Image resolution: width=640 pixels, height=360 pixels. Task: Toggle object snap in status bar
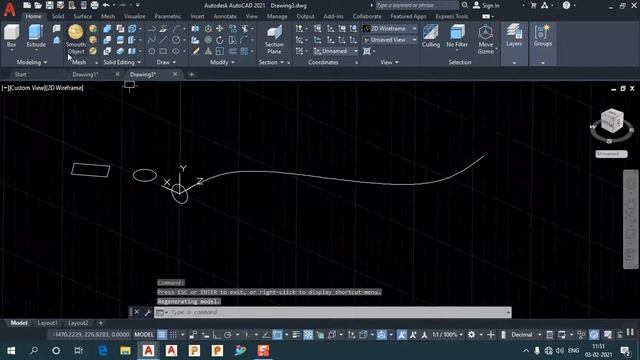[277, 335]
